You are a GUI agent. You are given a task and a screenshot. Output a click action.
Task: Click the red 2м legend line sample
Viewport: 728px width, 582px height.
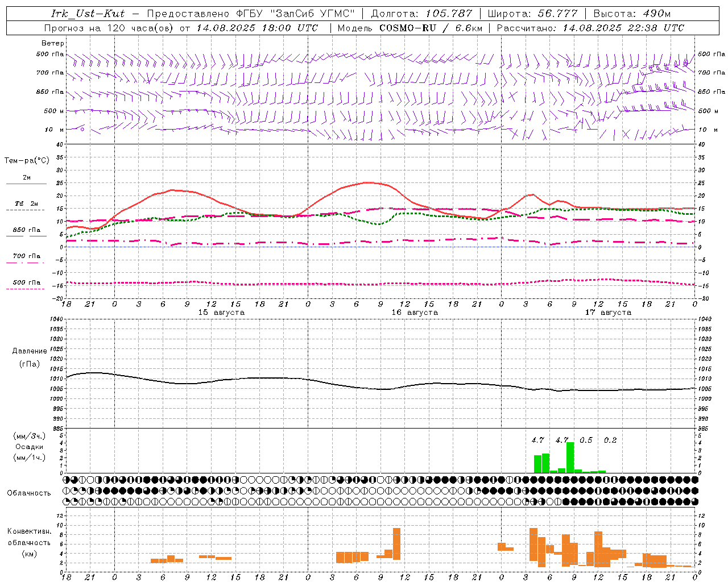tap(27, 184)
